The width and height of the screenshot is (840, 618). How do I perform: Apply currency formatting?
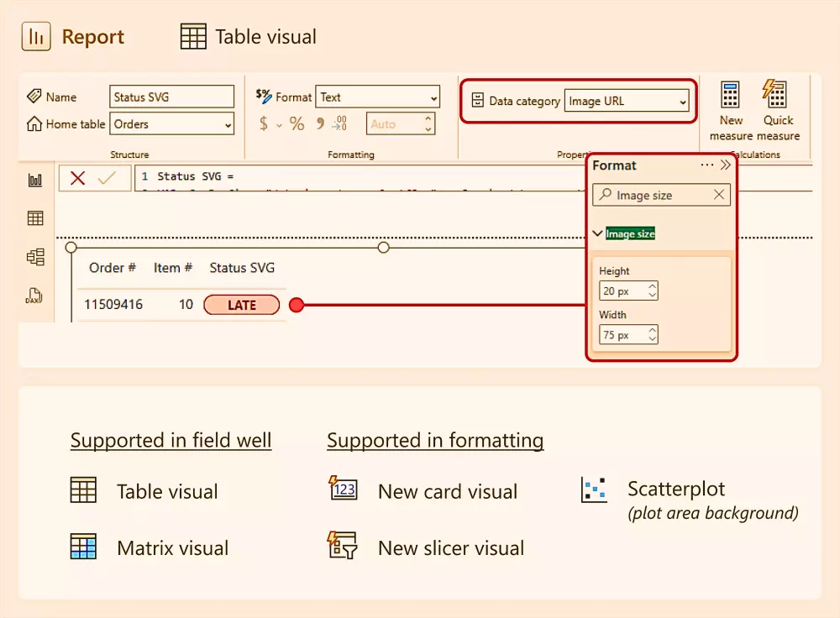click(265, 123)
